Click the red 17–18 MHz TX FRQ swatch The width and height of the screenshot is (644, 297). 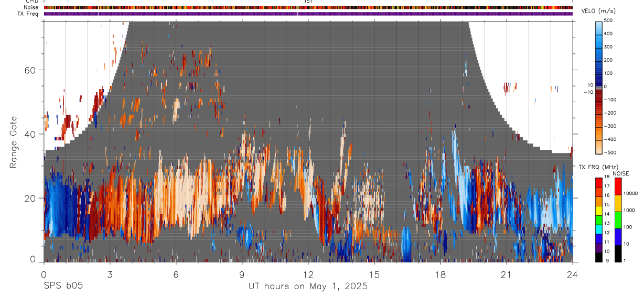(599, 182)
